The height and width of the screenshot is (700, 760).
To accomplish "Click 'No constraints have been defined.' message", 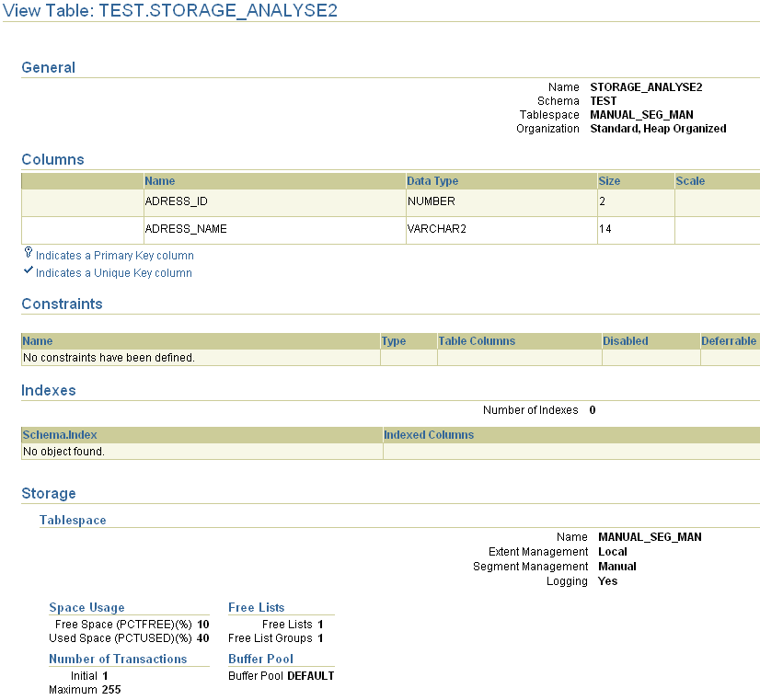I will pos(109,358).
